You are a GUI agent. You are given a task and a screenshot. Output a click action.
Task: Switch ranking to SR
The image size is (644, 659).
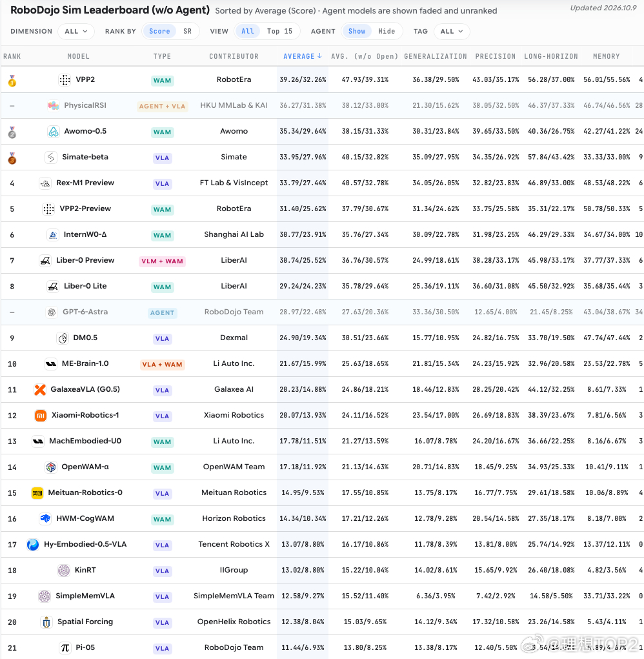(x=187, y=31)
